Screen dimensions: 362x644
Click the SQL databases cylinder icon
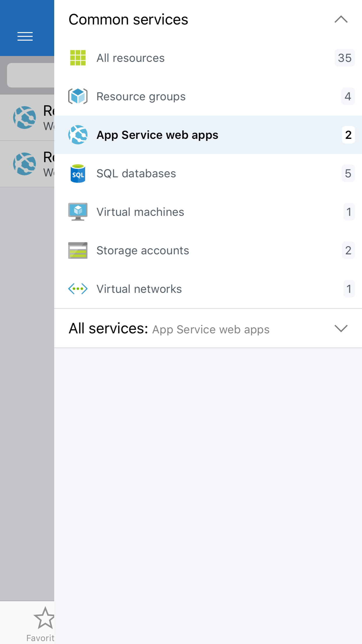point(78,173)
